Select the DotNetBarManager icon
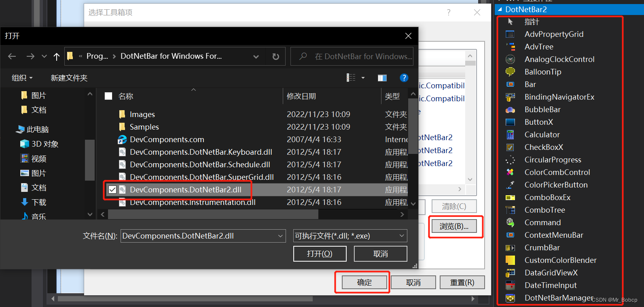Viewport: 644px width, 307px height. click(x=510, y=298)
